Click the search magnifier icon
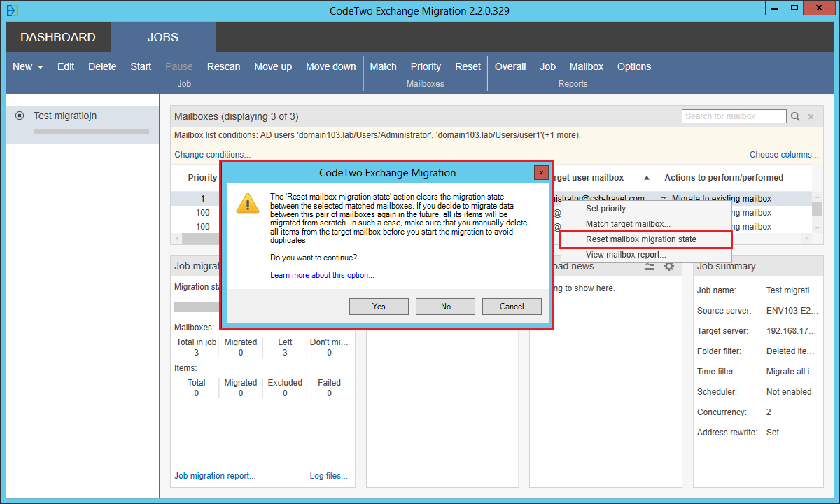The height and width of the screenshot is (504, 840). click(x=797, y=116)
